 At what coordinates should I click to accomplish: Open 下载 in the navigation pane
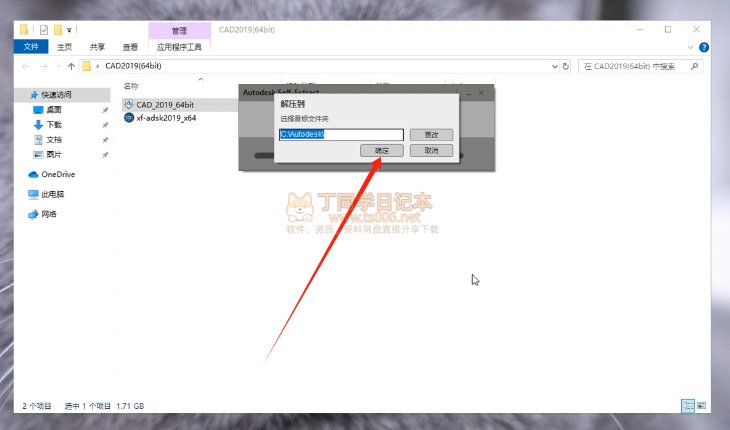pyautogui.click(x=54, y=125)
